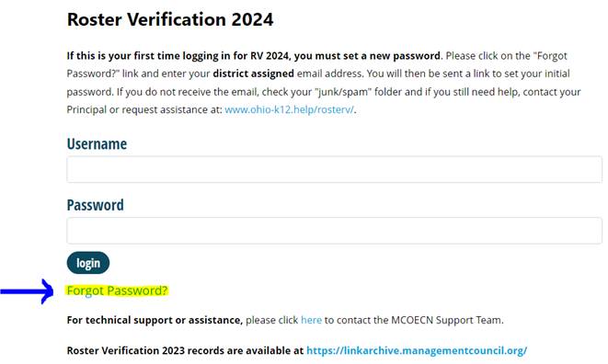
Task: Follow the 'here' link for technical support
Action: [312, 320]
